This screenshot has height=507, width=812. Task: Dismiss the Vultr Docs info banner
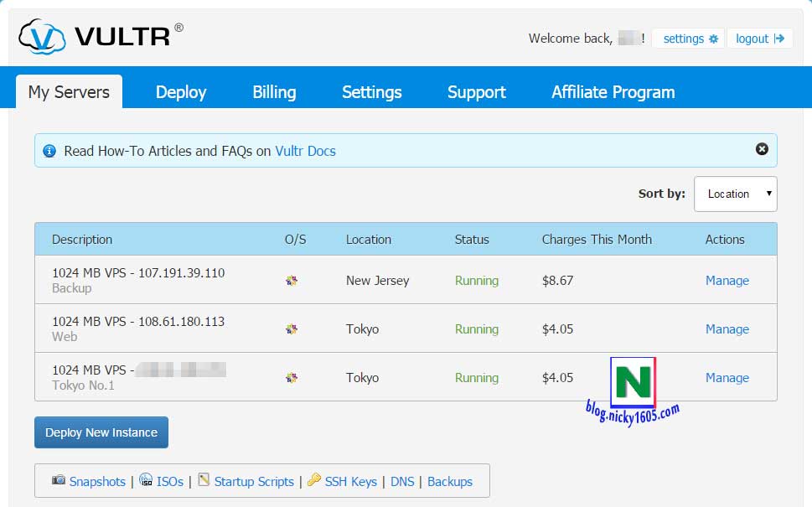pyautogui.click(x=762, y=149)
